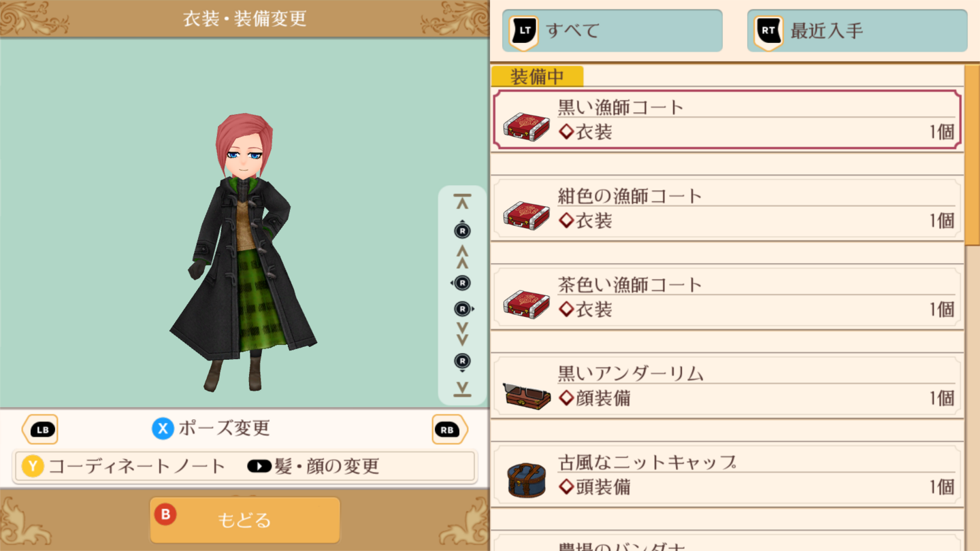Viewport: 980px width, 551px height.
Task: Click the double down chevron camera control
Action: point(462,334)
